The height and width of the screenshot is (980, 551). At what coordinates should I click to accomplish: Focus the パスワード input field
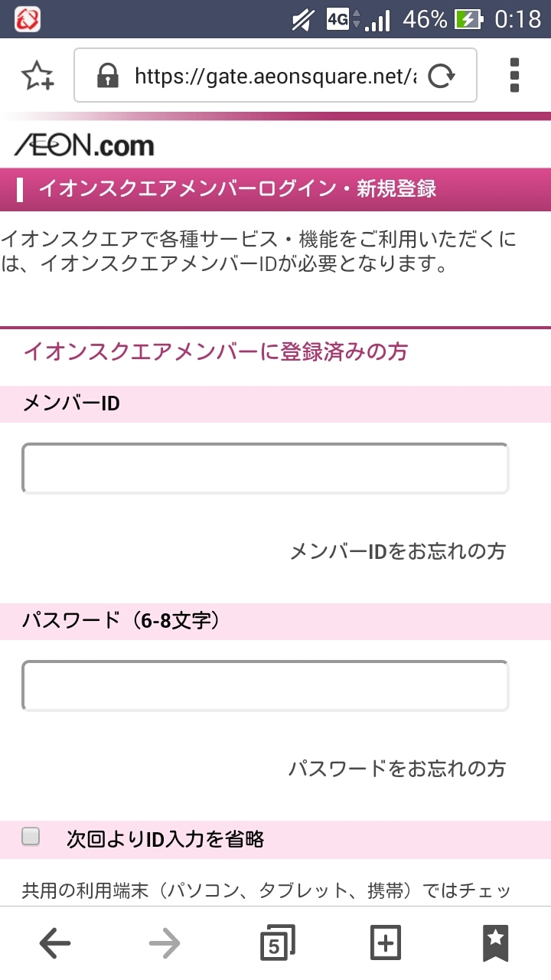pyautogui.click(x=265, y=686)
